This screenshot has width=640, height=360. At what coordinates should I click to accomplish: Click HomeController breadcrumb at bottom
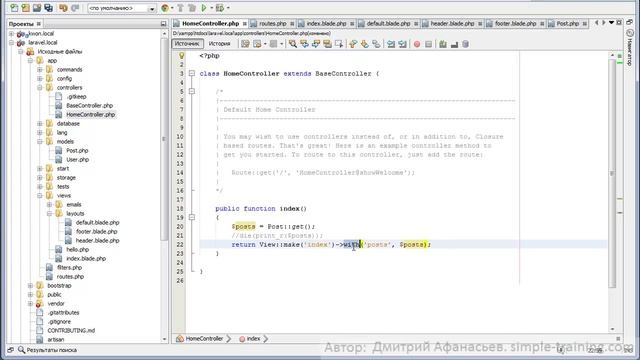(204, 339)
